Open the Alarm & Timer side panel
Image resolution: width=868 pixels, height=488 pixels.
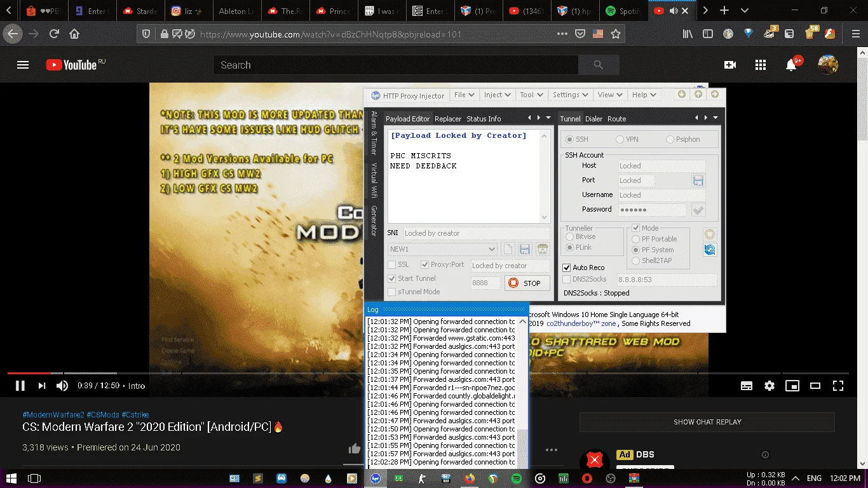click(x=374, y=133)
